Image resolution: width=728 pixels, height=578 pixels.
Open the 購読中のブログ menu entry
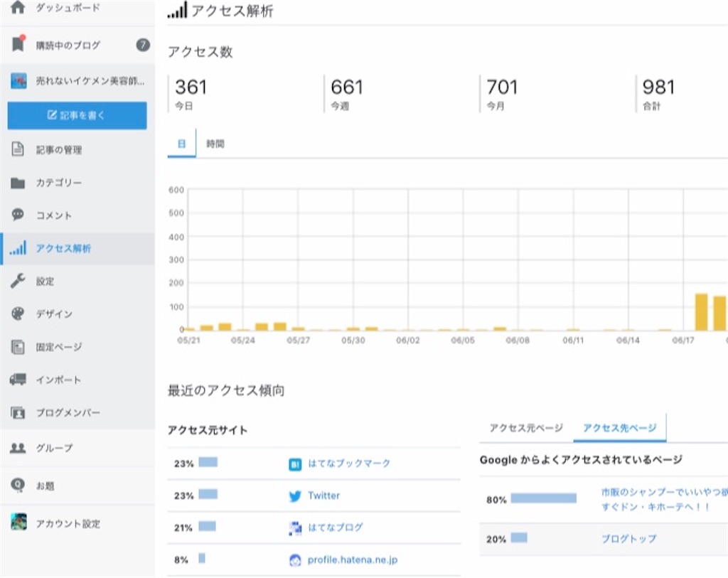pyautogui.click(x=68, y=45)
